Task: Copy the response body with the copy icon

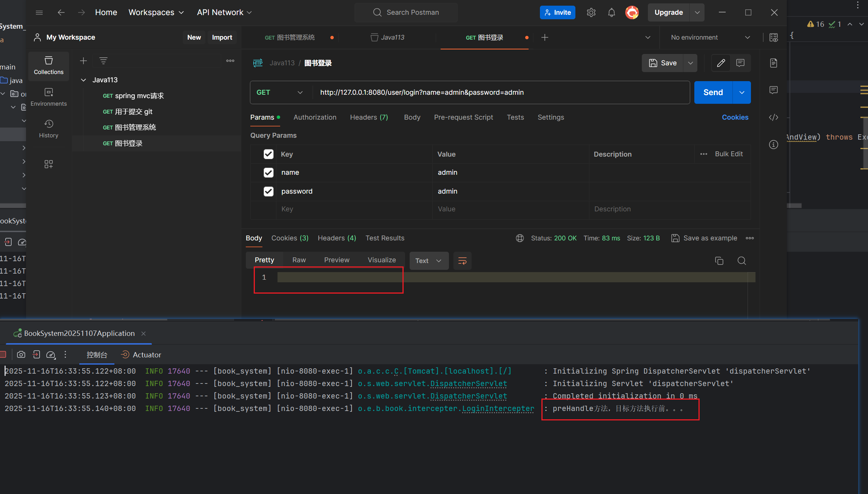Action: click(x=719, y=261)
